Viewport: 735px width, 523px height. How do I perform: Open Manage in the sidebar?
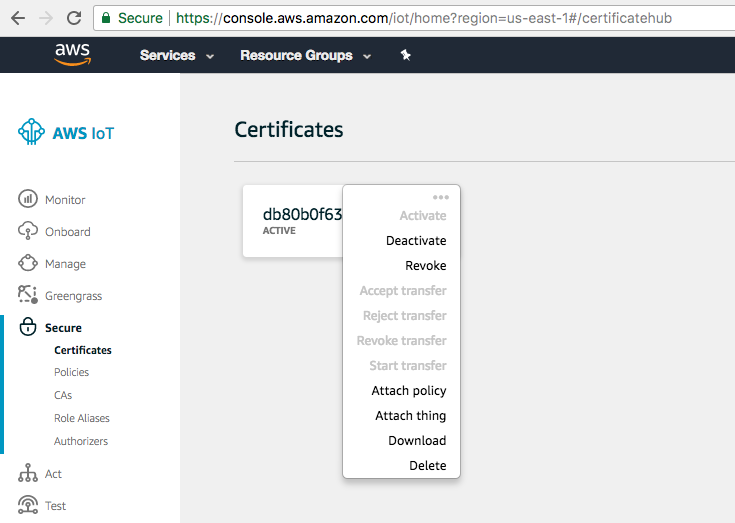pyautogui.click(x=65, y=264)
